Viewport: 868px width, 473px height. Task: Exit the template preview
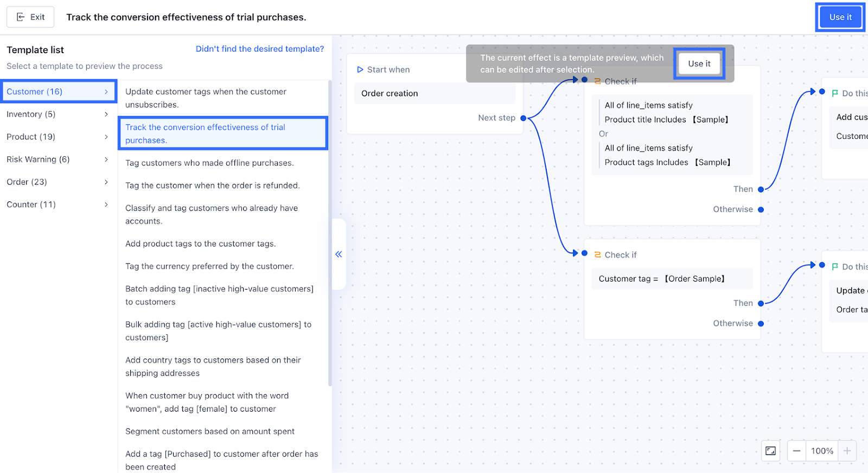coord(30,17)
